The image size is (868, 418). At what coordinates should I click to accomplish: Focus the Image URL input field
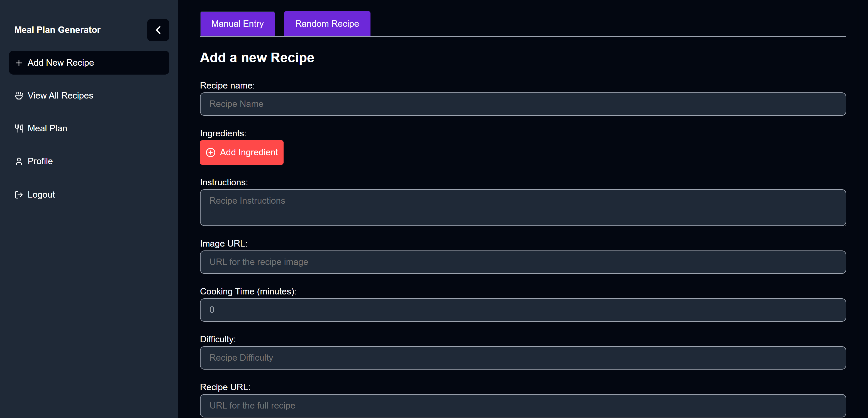click(523, 262)
